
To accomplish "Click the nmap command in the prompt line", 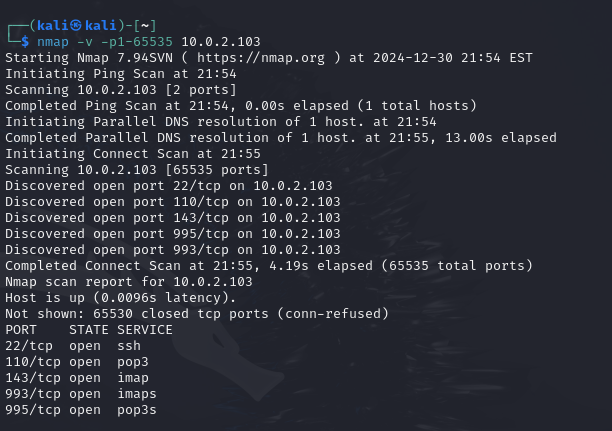I will click(x=53, y=42).
